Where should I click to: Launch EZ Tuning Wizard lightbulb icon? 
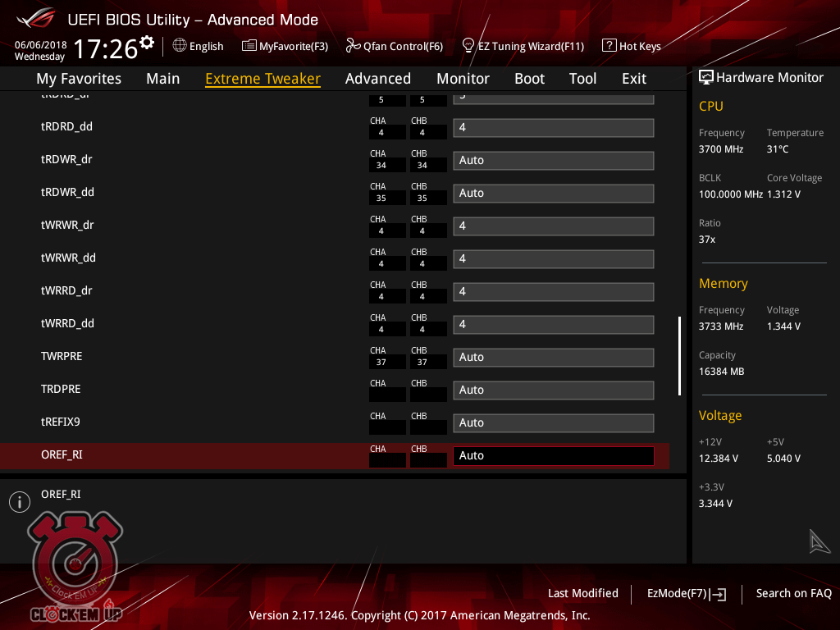468,45
